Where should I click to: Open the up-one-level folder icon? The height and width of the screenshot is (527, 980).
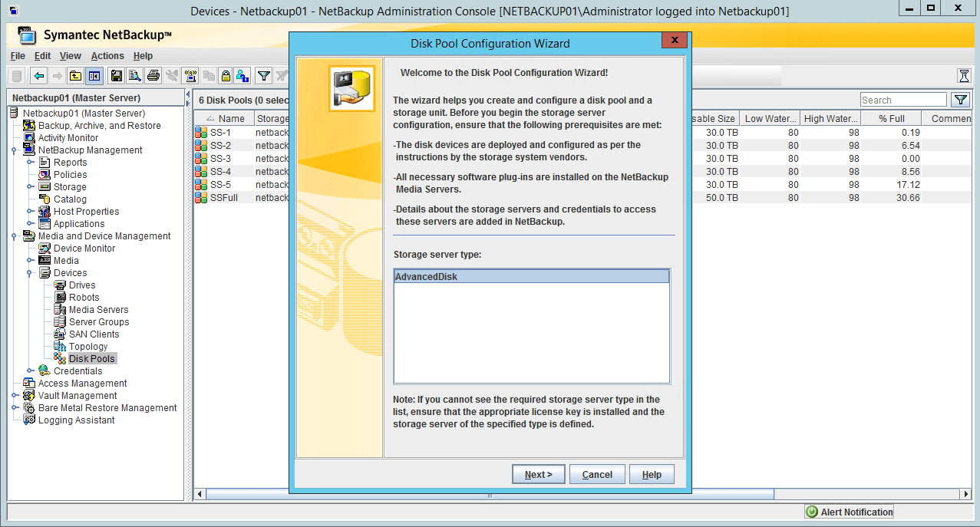[x=74, y=75]
